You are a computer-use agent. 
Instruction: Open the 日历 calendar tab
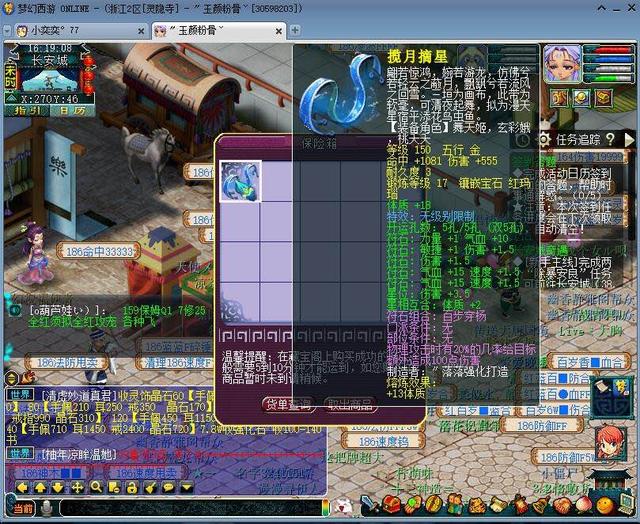click(72, 111)
